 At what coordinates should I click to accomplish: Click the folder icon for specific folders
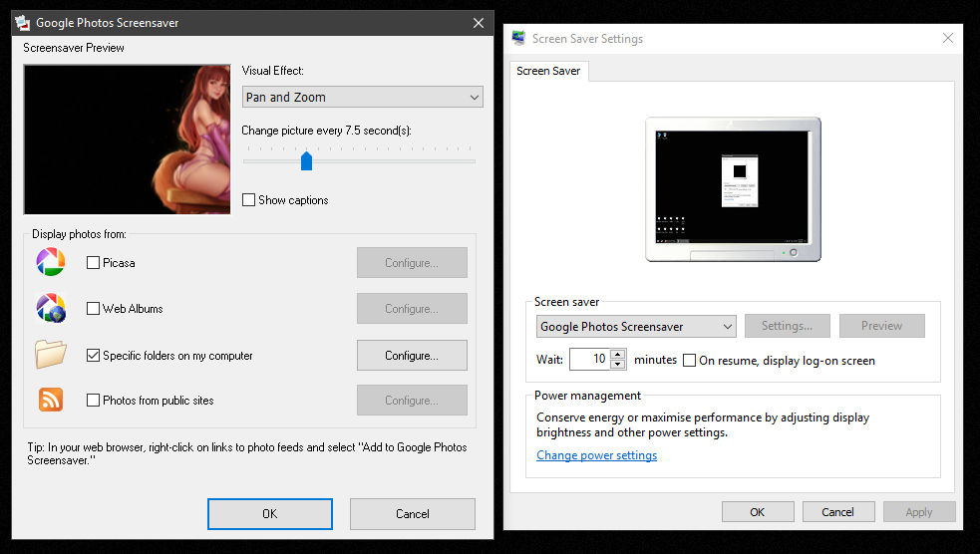(51, 354)
